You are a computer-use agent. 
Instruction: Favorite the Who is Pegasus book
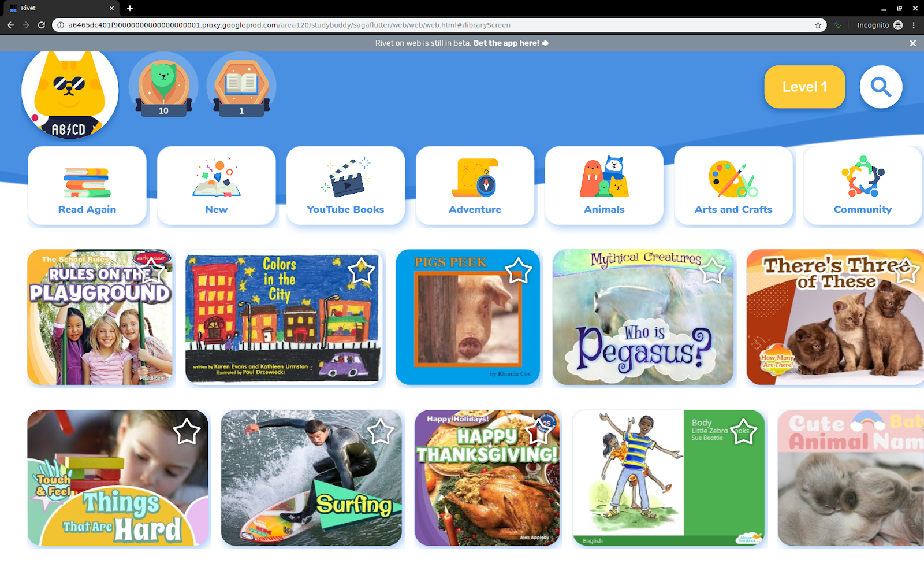tap(712, 271)
